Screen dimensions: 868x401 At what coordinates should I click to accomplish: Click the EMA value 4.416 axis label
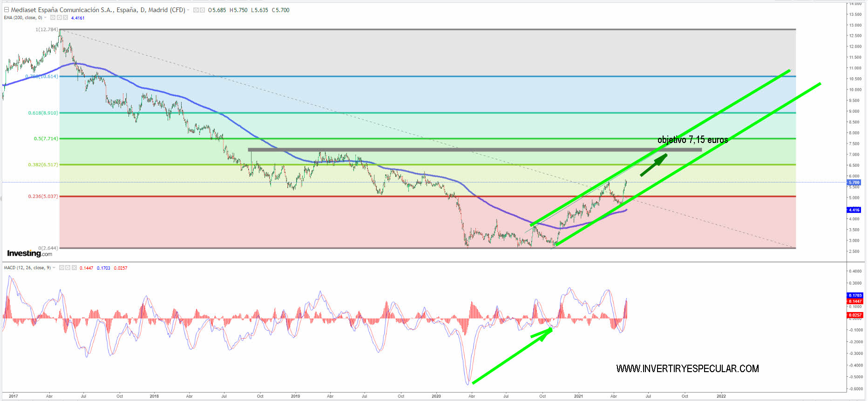pos(854,210)
